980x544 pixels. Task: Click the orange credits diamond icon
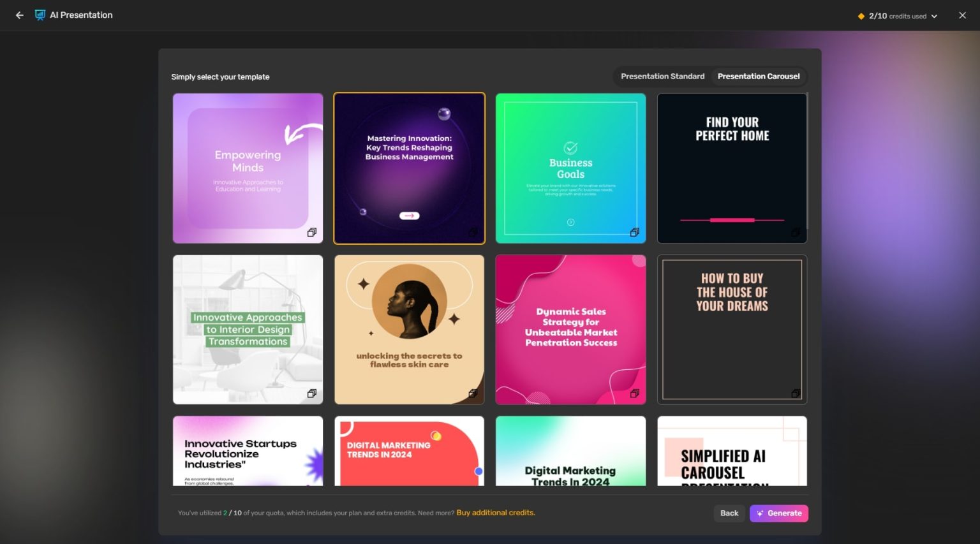[x=861, y=15]
